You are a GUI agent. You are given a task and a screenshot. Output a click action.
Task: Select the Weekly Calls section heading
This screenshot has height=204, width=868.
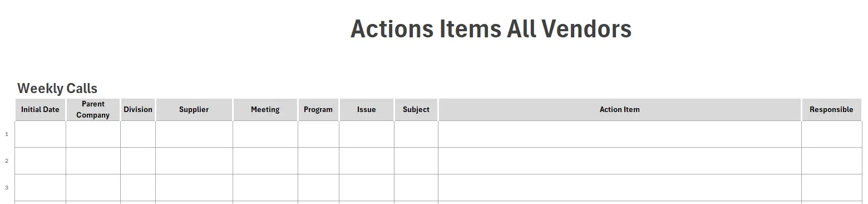tap(57, 88)
